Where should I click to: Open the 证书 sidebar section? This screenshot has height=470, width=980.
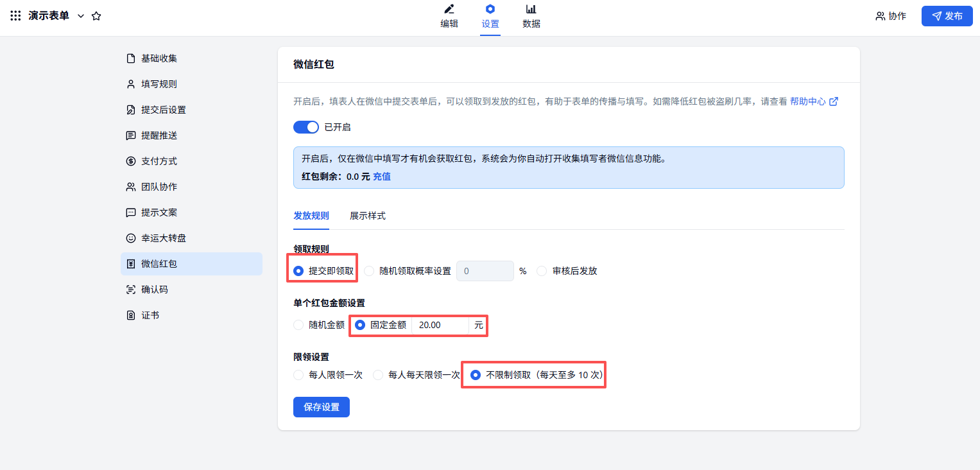150,315
